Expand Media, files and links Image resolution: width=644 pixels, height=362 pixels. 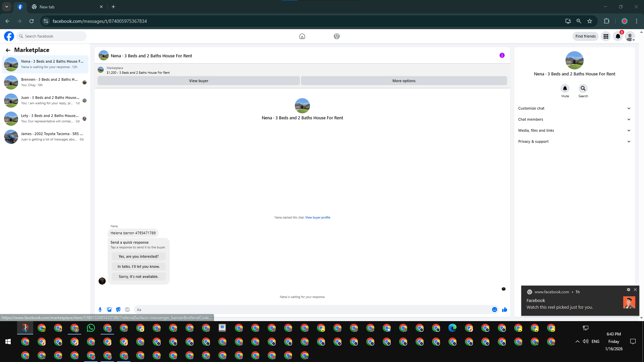coord(574,130)
